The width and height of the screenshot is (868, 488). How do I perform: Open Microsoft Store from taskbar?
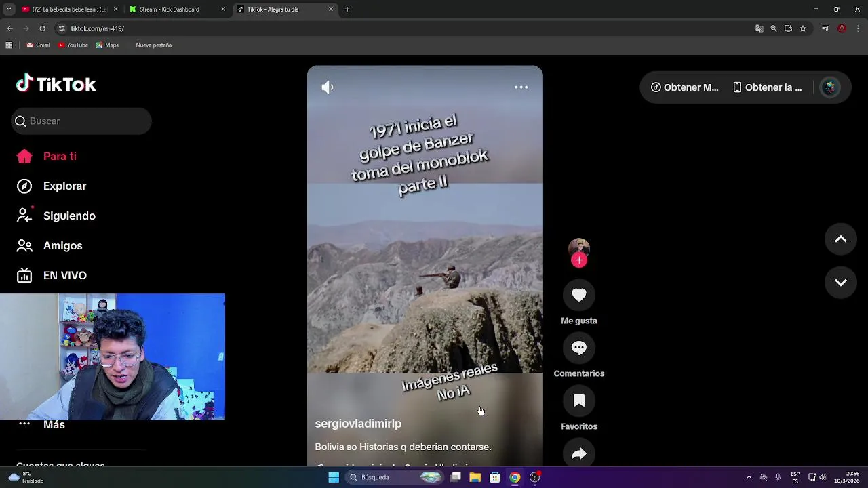[x=495, y=477]
